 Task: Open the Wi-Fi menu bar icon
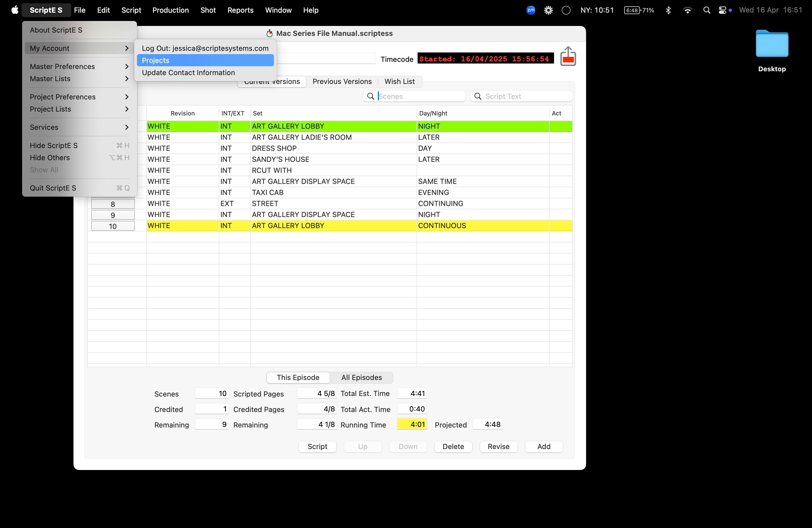[687, 10]
